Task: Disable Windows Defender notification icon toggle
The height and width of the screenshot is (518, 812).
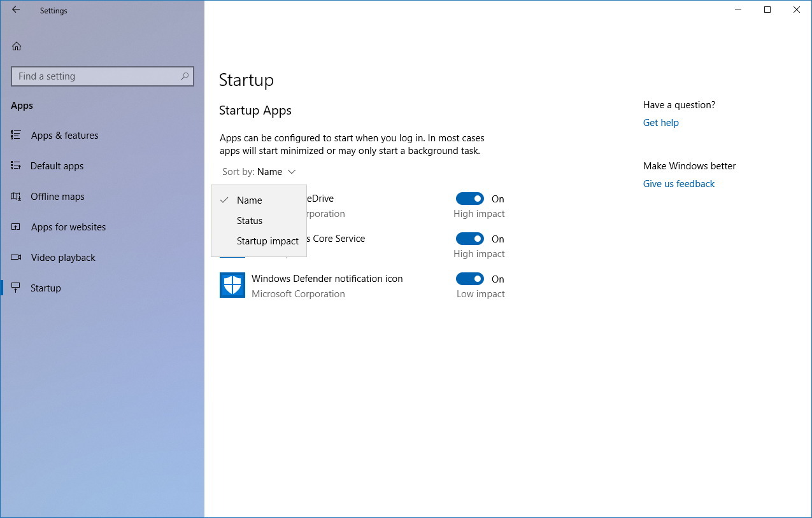Action: click(x=470, y=279)
